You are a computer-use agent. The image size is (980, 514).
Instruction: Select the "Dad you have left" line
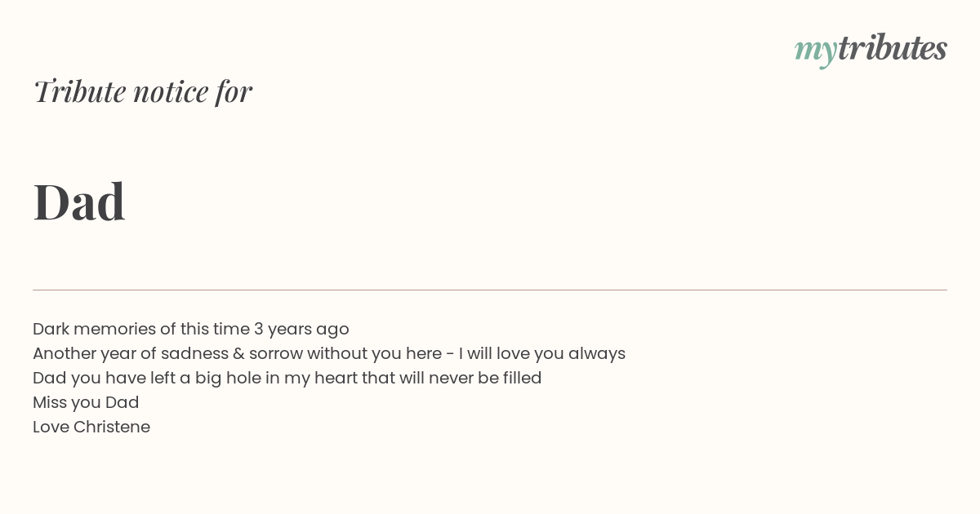point(287,379)
